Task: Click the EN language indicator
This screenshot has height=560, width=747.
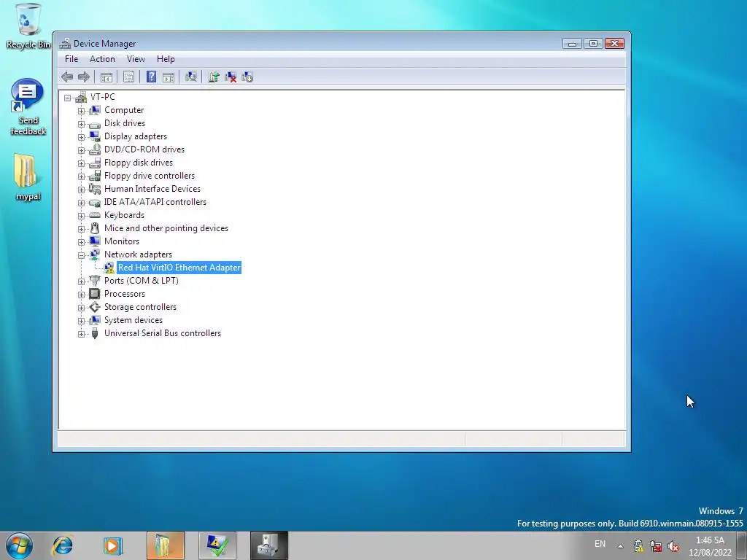Action: [600, 544]
